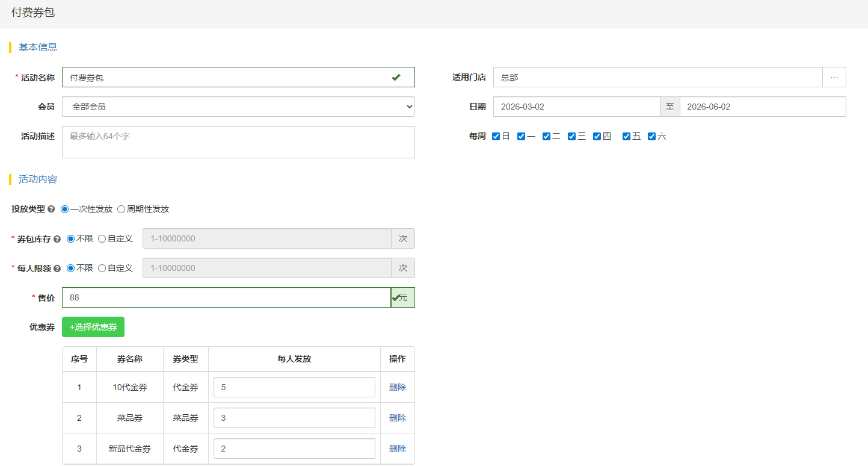Click the 活动描述 text area
Screen dimensions: 868x466
238,142
